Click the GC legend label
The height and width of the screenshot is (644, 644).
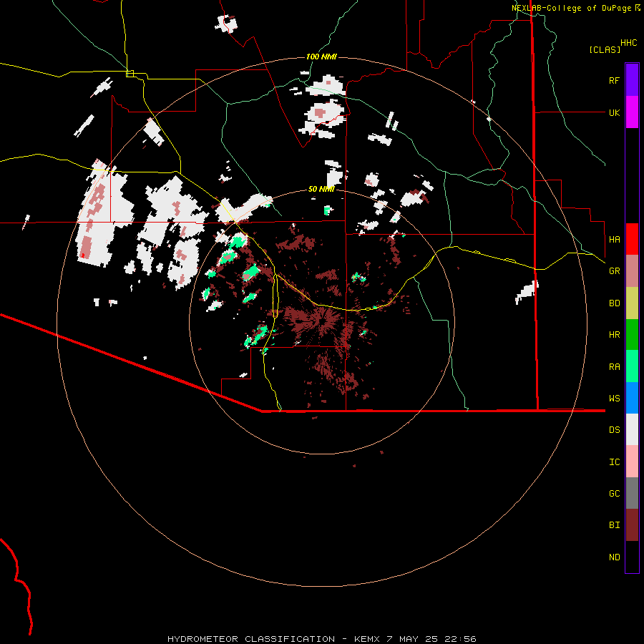tap(614, 493)
